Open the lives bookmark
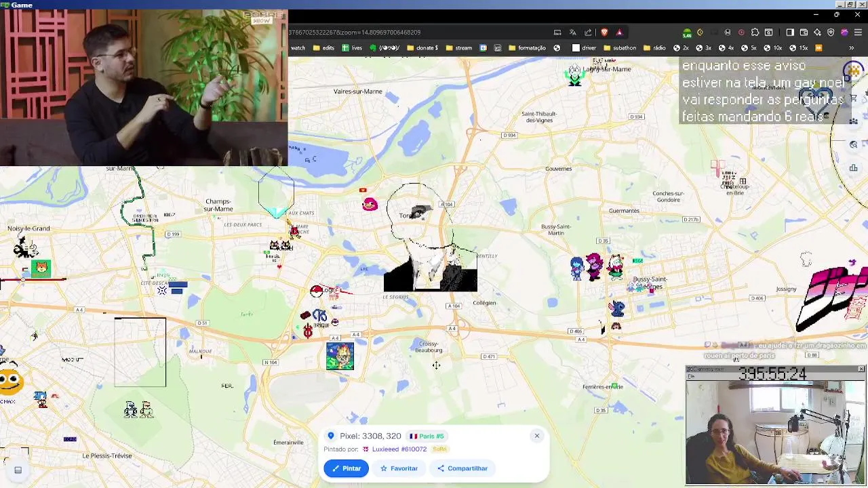 (352, 48)
